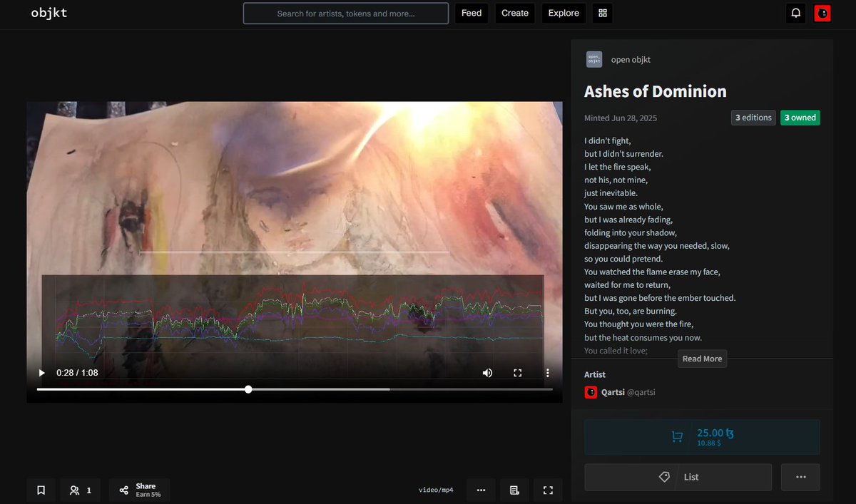The image size is (856, 504).
Task: Visit artist Qartsi profile link
Action: pyautogui.click(x=613, y=392)
